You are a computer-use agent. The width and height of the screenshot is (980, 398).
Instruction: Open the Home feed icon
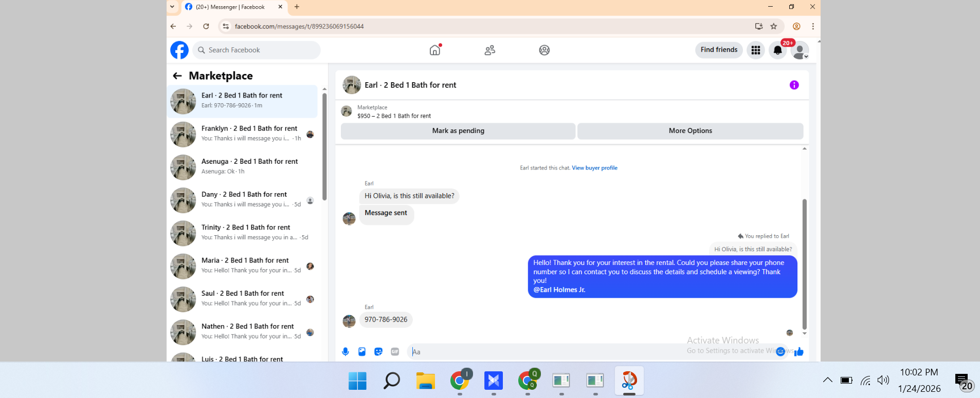point(435,50)
